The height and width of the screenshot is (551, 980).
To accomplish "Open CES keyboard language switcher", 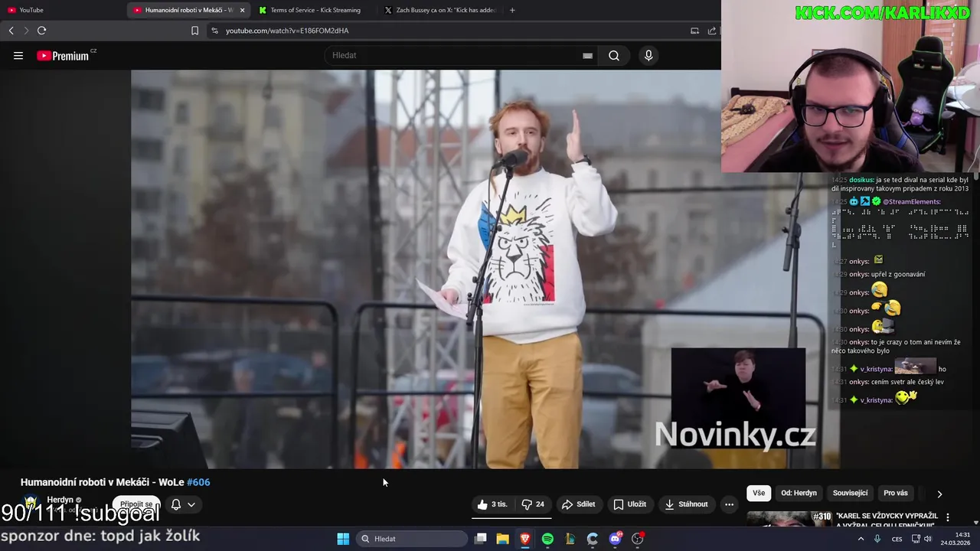I will (x=897, y=539).
